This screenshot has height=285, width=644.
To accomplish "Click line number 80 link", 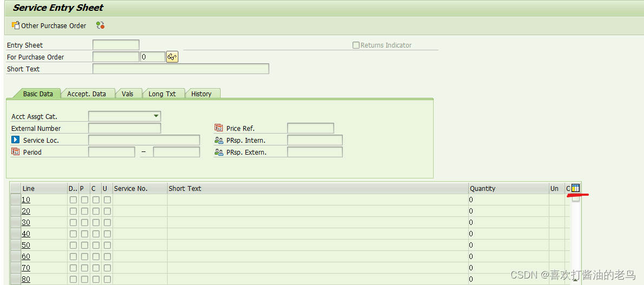I will pos(26,279).
